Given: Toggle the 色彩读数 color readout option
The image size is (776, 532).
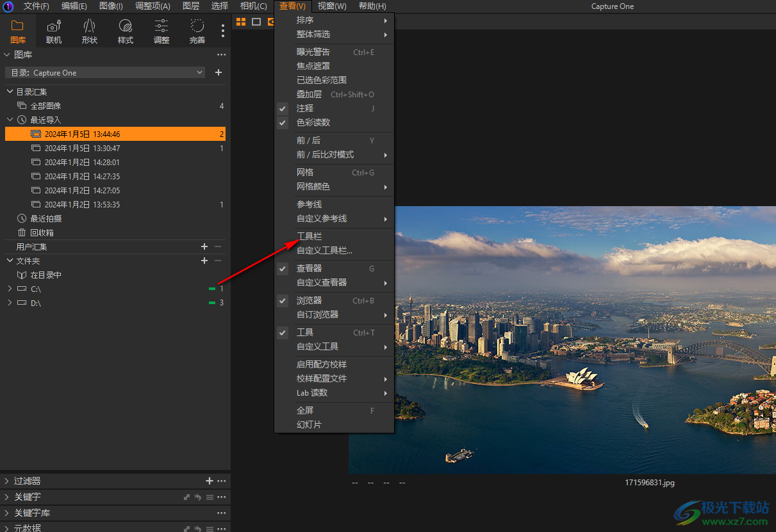Looking at the screenshot, I should (313, 123).
